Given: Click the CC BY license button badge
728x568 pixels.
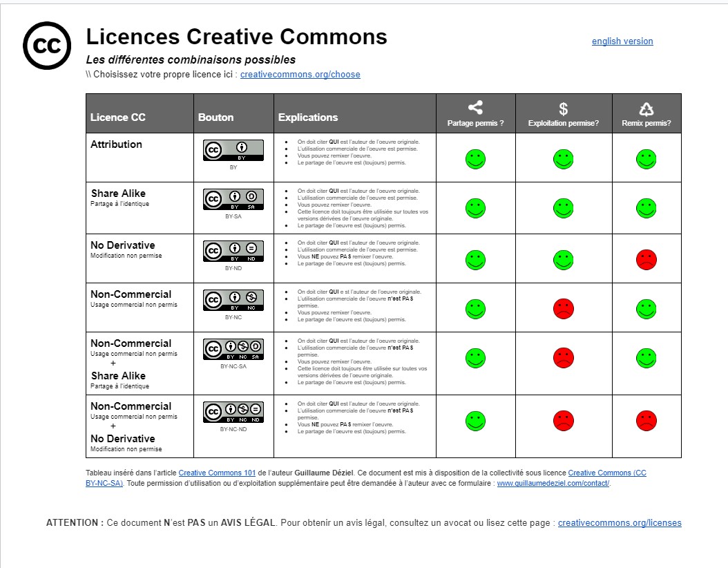Looking at the screenshot, I should tap(233, 150).
